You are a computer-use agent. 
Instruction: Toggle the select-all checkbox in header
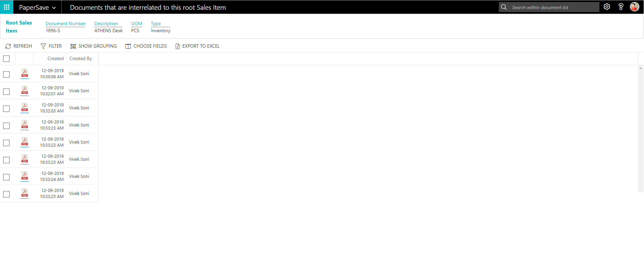pos(6,59)
